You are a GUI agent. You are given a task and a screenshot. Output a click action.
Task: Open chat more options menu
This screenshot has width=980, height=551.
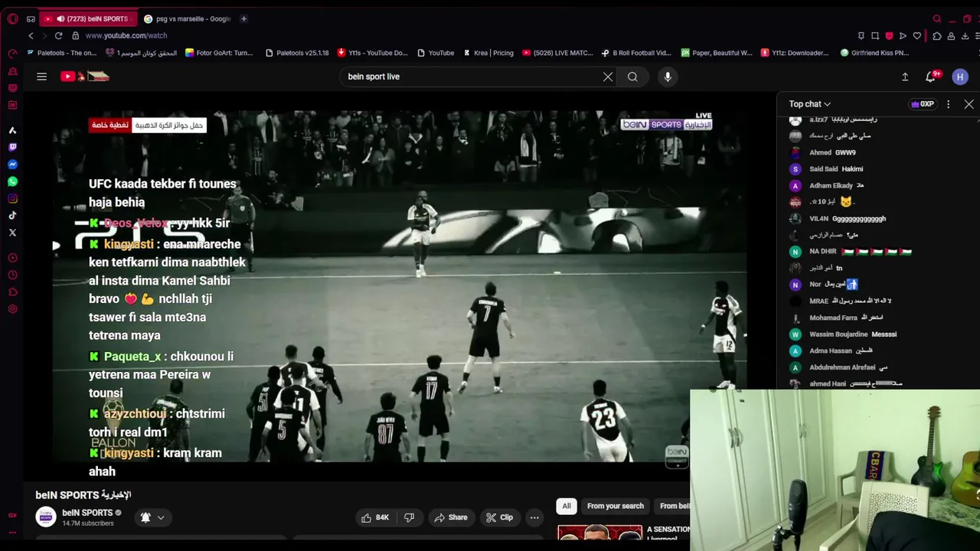point(948,104)
